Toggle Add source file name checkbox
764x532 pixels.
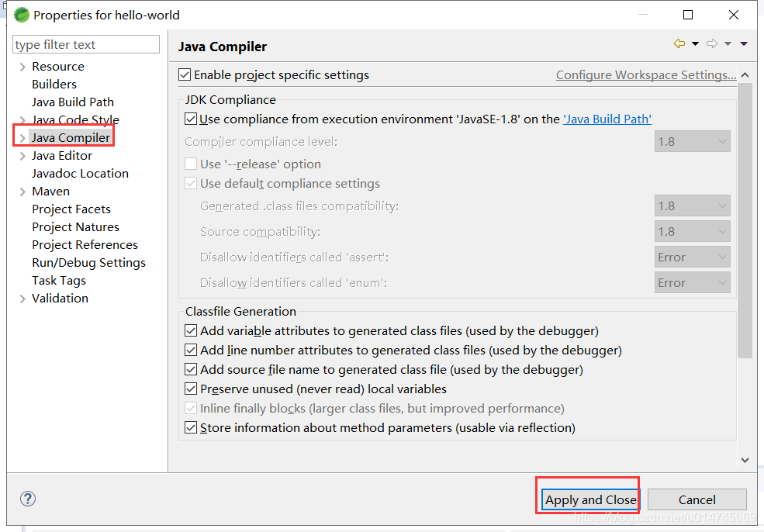[x=191, y=369]
